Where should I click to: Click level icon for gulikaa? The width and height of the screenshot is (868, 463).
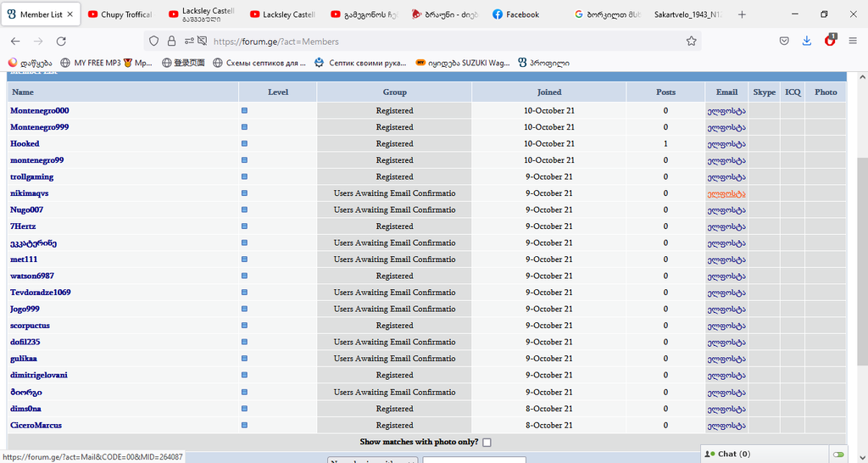click(244, 359)
